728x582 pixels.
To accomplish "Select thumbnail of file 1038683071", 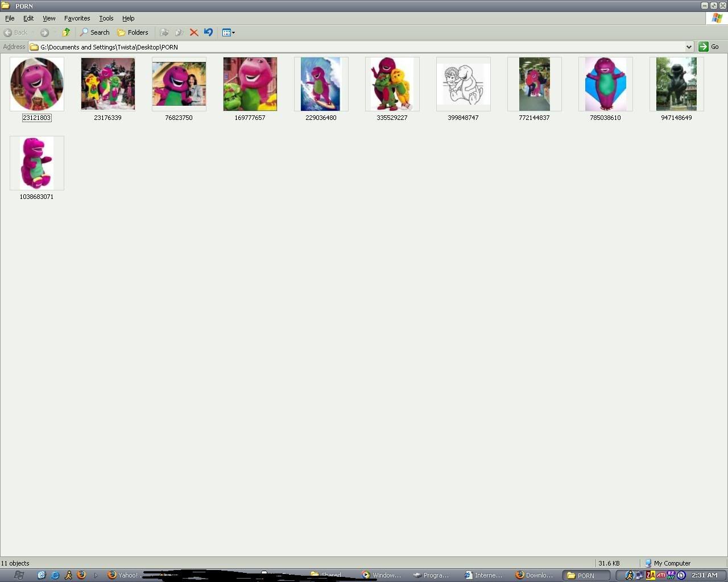I will click(37, 163).
